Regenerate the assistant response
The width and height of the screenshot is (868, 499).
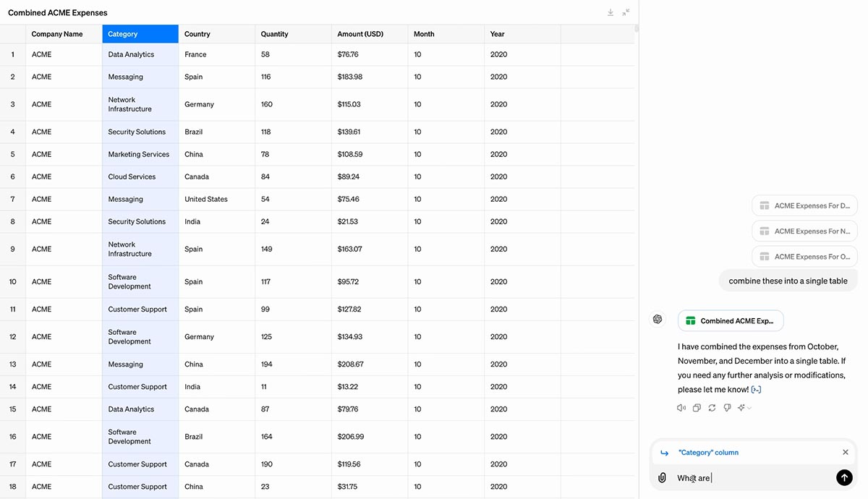pyautogui.click(x=712, y=408)
